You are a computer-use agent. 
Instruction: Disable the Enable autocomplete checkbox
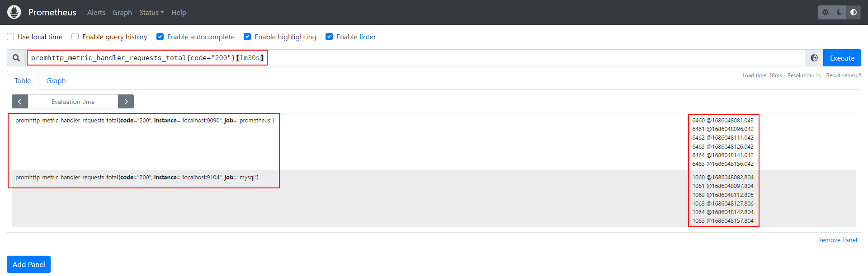[x=160, y=37]
